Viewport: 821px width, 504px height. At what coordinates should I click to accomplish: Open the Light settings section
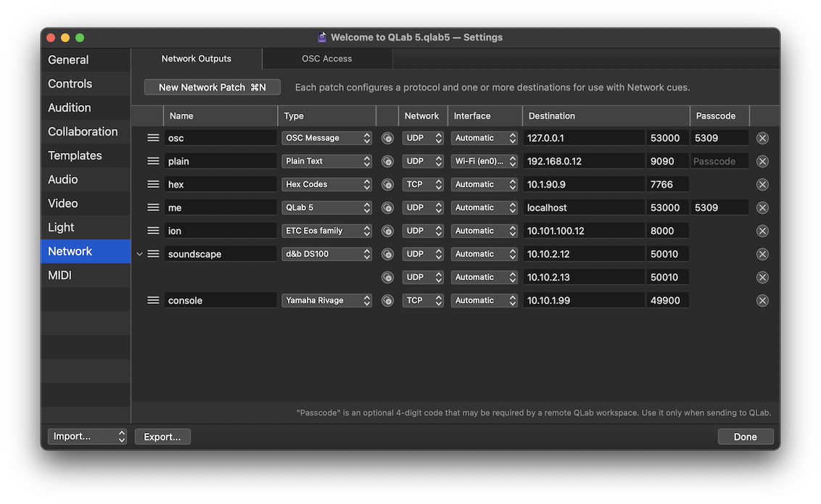pyautogui.click(x=61, y=227)
